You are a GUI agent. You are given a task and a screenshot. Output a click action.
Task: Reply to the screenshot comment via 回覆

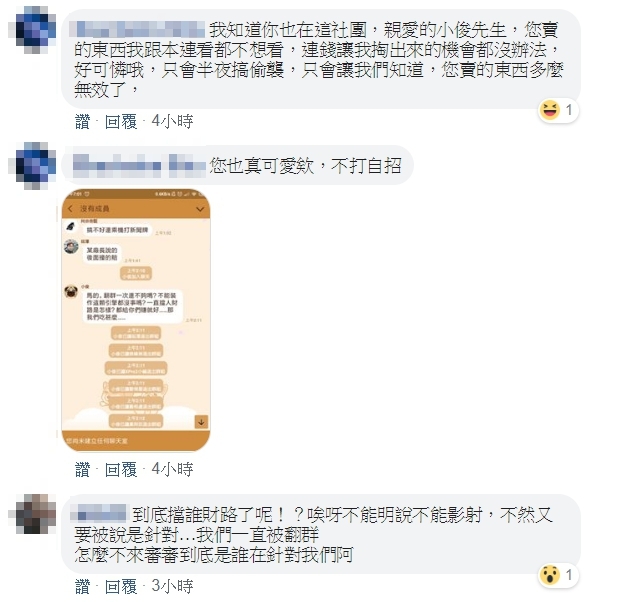click(121, 470)
